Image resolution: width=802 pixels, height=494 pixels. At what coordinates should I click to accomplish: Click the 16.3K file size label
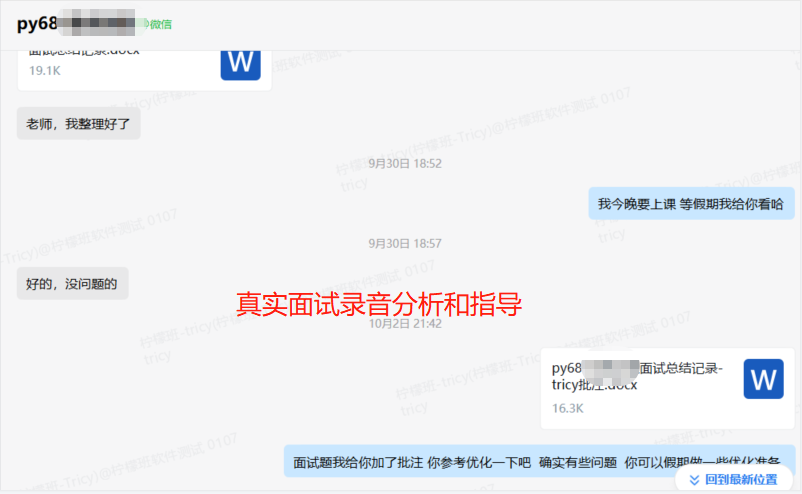[x=568, y=409]
